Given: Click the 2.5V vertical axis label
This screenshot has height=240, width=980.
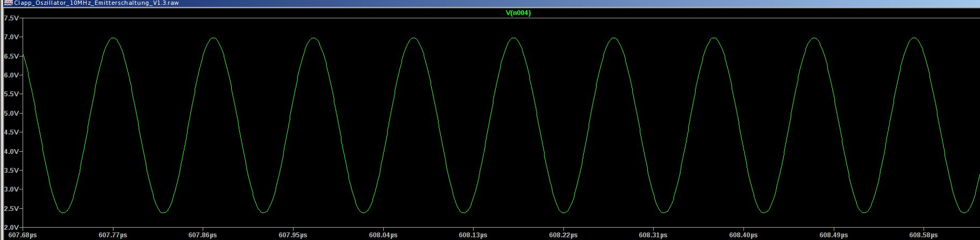Looking at the screenshot, I should click(x=11, y=209).
